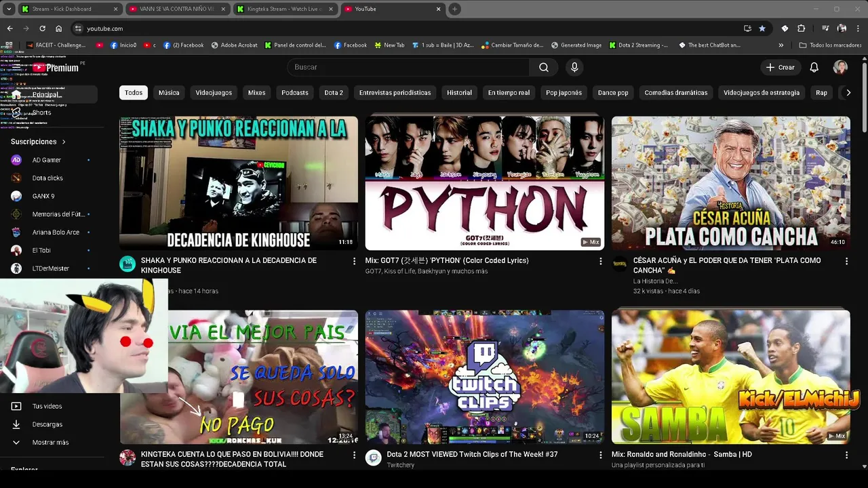Open Twitch Clips Dota 2 thumbnail
Viewport: 868px width, 488px height.
click(x=485, y=377)
